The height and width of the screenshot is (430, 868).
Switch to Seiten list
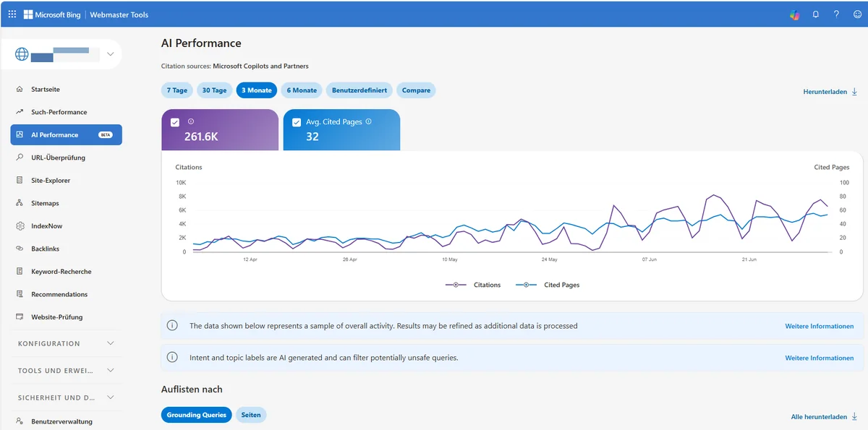(x=251, y=415)
